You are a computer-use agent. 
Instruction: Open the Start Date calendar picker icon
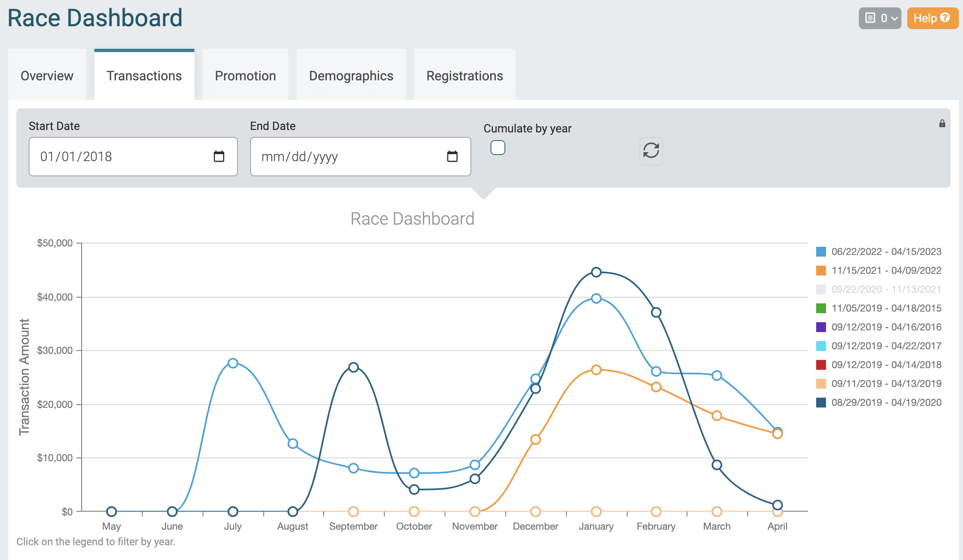pos(219,156)
